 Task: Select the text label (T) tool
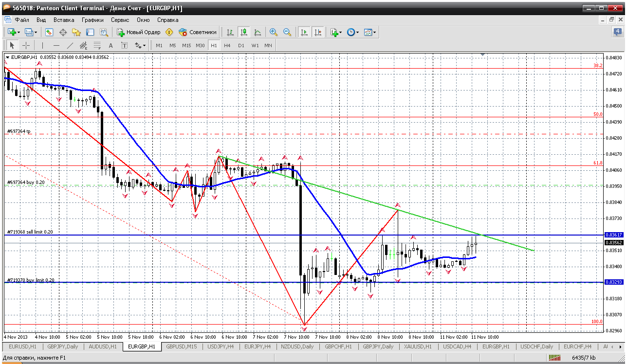point(124,45)
